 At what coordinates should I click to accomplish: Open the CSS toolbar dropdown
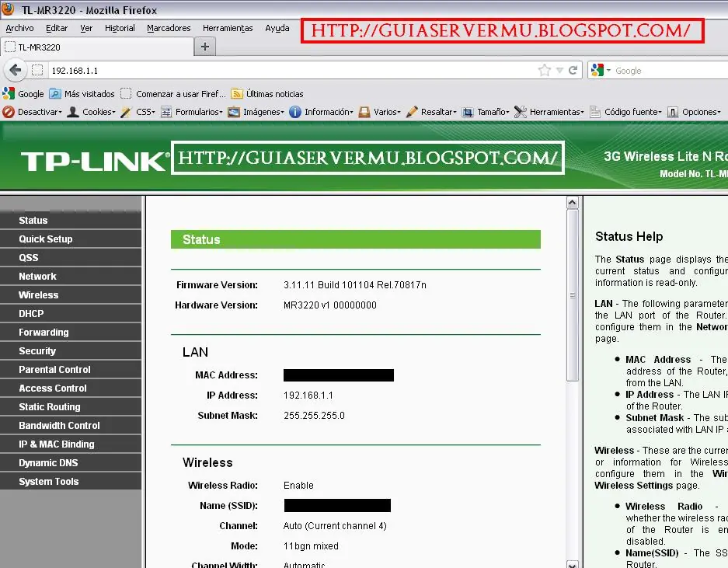[x=138, y=112]
